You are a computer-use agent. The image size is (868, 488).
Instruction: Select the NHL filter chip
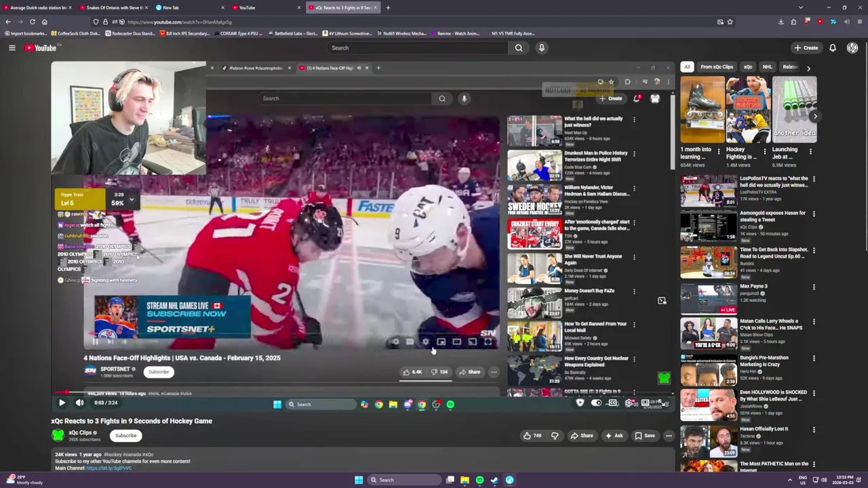coord(767,67)
